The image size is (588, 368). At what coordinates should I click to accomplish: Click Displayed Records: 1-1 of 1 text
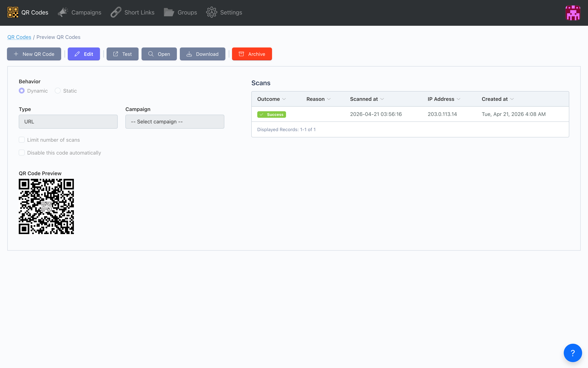287,130
